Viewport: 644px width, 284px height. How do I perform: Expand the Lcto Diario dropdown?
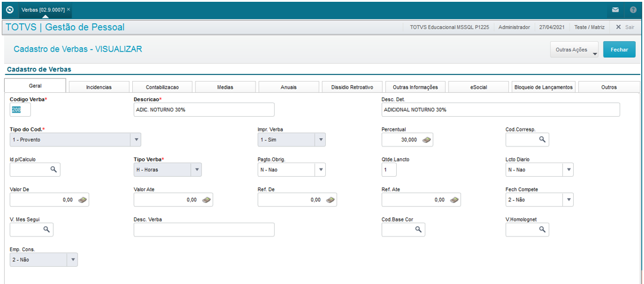click(x=568, y=170)
